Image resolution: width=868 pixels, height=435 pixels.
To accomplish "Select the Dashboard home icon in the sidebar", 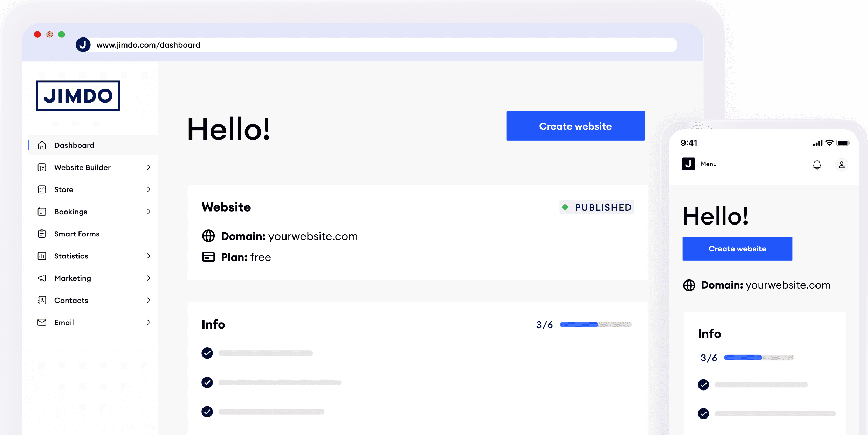I will coord(42,145).
